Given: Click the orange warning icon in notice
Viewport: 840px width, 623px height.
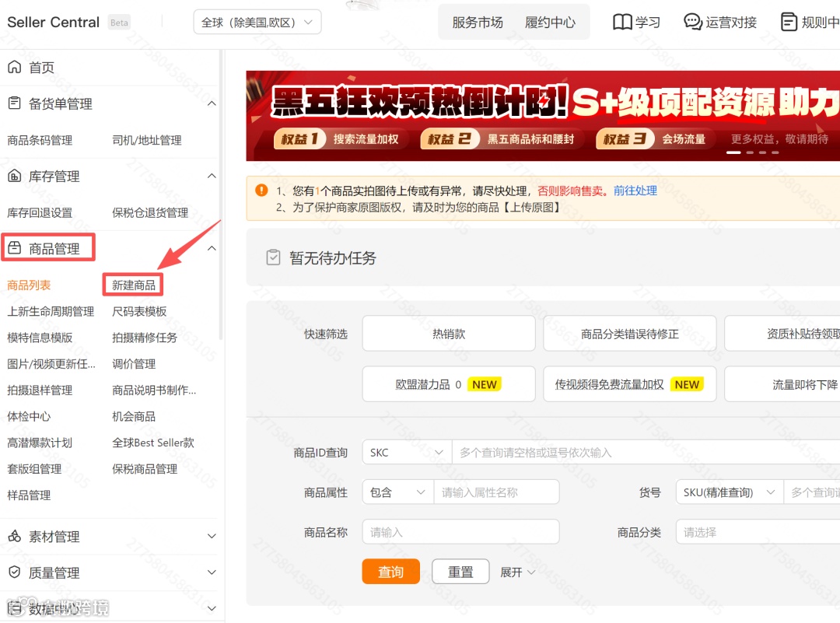Looking at the screenshot, I should point(261,191).
